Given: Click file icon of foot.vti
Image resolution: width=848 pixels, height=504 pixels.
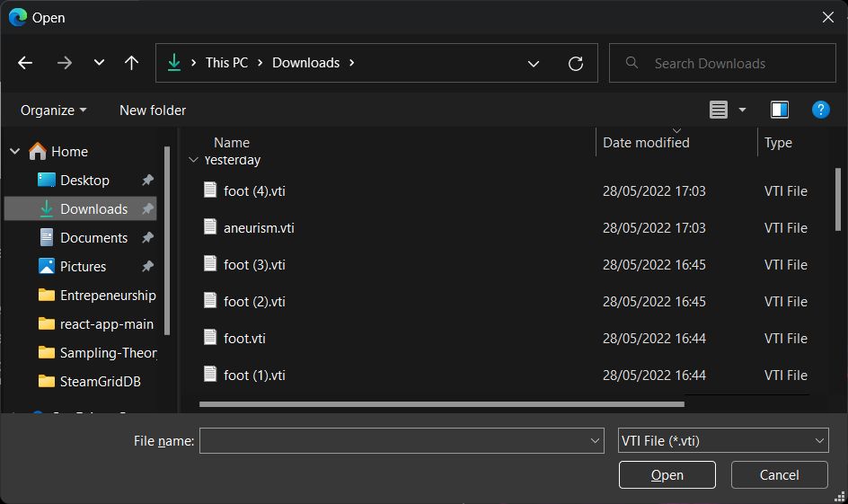Looking at the screenshot, I should click(210, 338).
